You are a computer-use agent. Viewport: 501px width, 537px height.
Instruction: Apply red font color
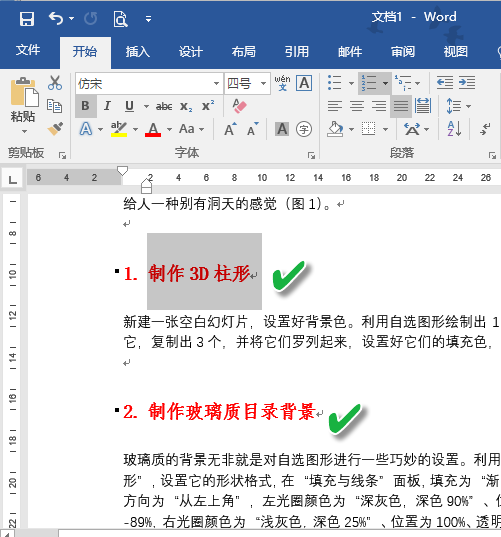153,129
